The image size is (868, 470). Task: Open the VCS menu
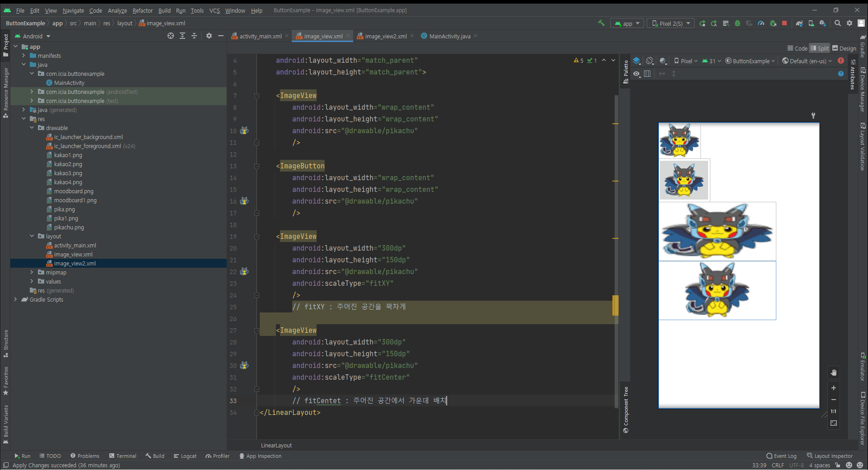pyautogui.click(x=215, y=10)
